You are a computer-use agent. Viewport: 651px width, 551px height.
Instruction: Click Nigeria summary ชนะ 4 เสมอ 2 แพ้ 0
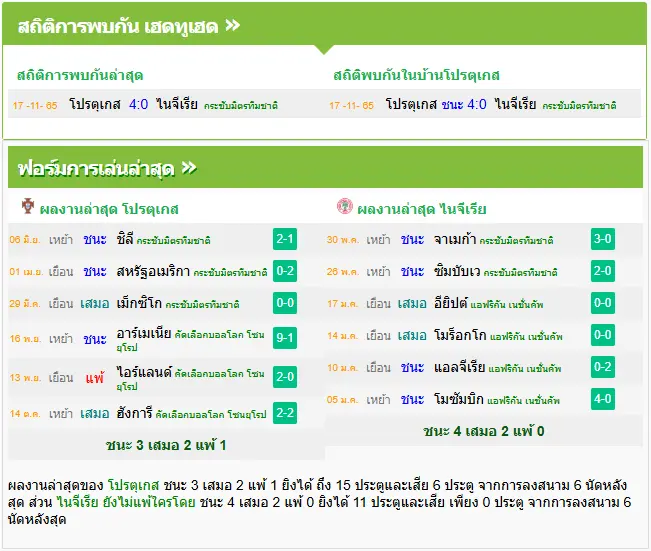[x=484, y=431]
